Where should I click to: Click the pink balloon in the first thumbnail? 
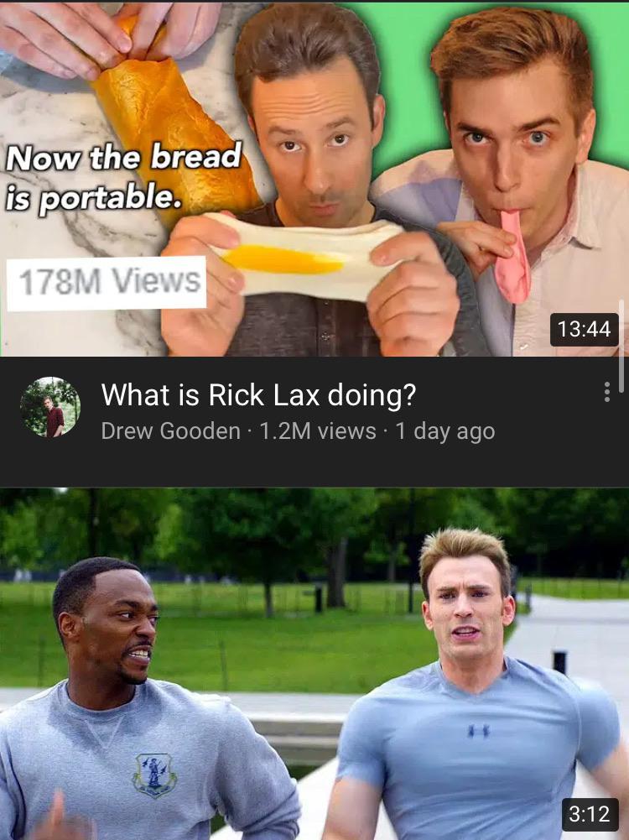click(512, 257)
